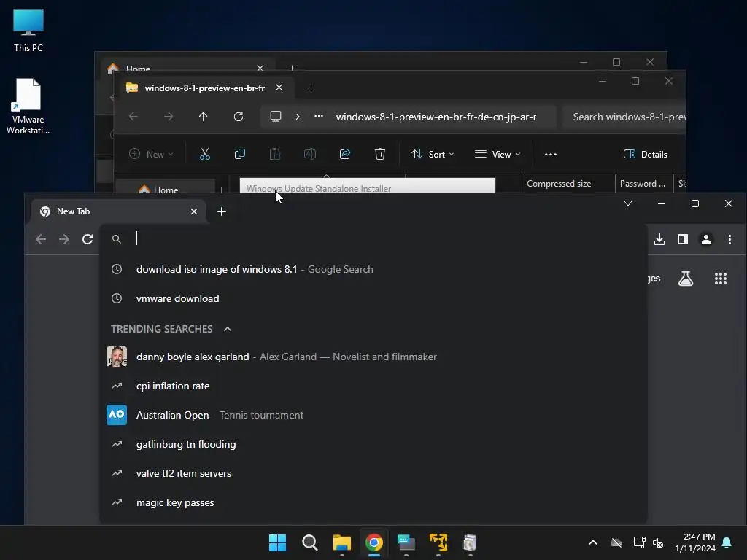747x560 pixels.
Task: Add a new tab in front Explorer window
Action: pos(311,88)
